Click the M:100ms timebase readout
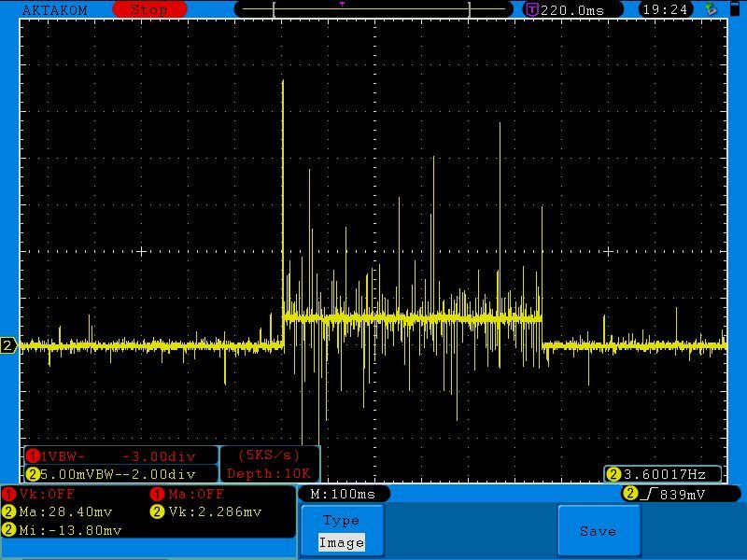Screen dimensions: 747x560 343,494
